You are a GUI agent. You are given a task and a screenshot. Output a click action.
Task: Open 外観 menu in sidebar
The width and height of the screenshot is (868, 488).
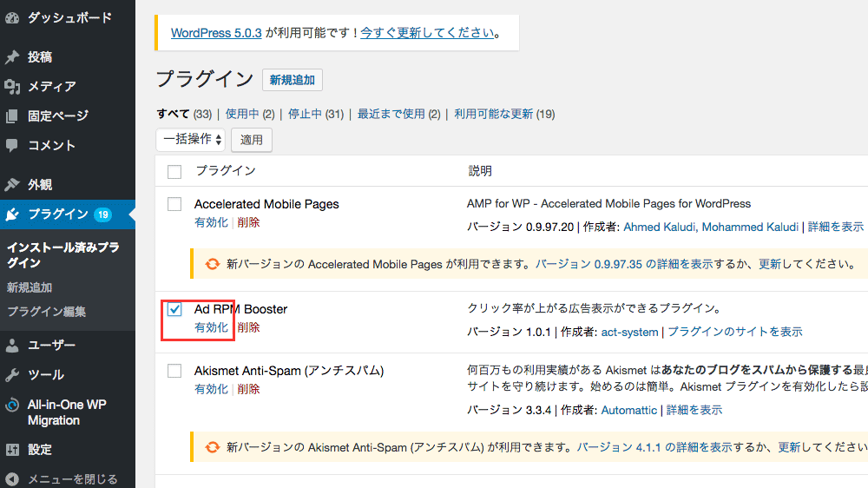point(40,184)
